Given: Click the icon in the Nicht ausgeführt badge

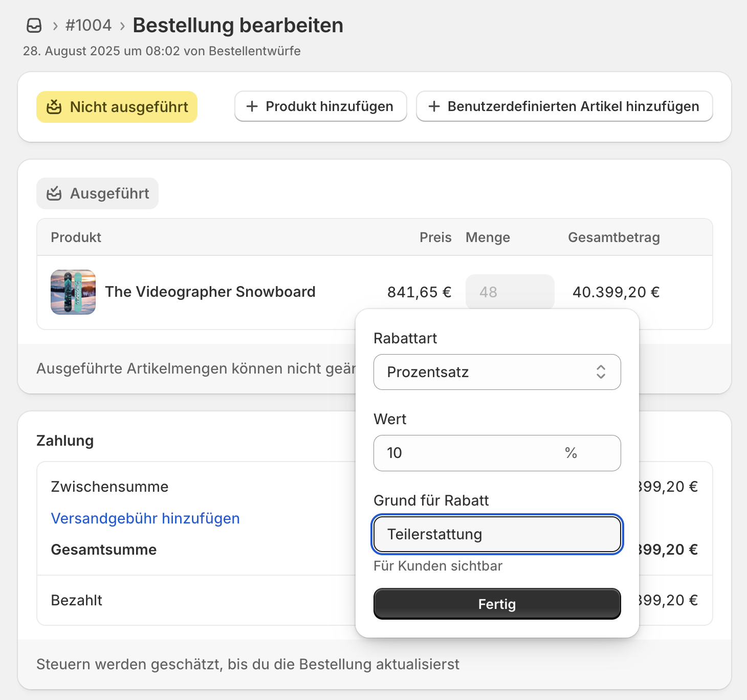Looking at the screenshot, I should pyautogui.click(x=54, y=107).
